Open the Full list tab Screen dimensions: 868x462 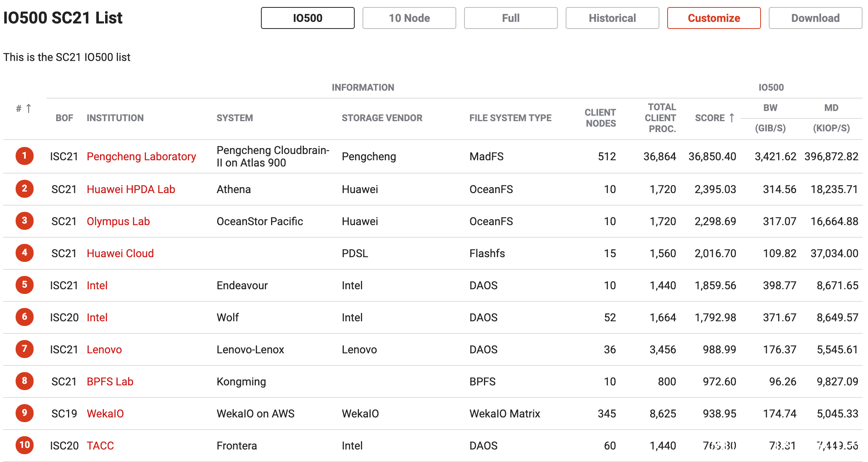(511, 18)
